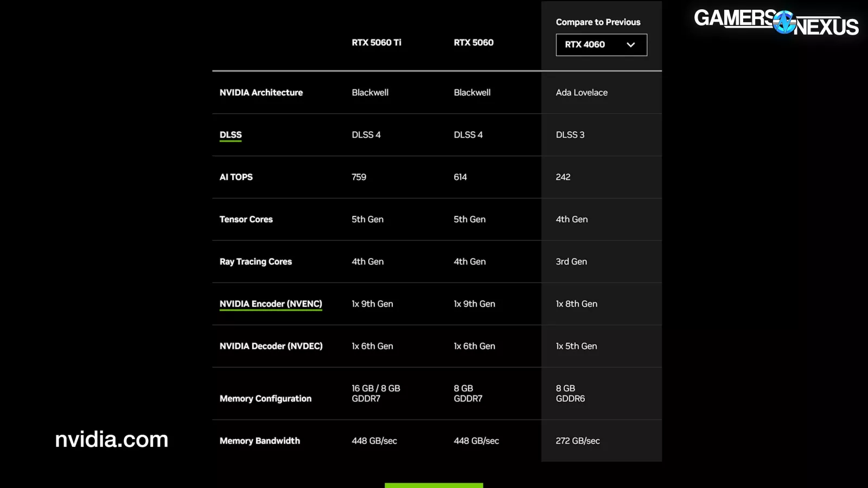
Task: Click the green button at page bottom
Action: (x=433, y=485)
